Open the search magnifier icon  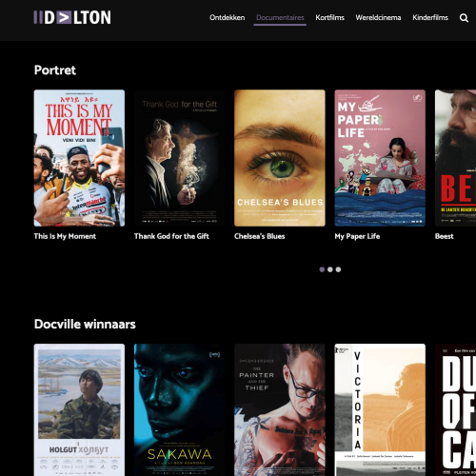click(x=464, y=18)
